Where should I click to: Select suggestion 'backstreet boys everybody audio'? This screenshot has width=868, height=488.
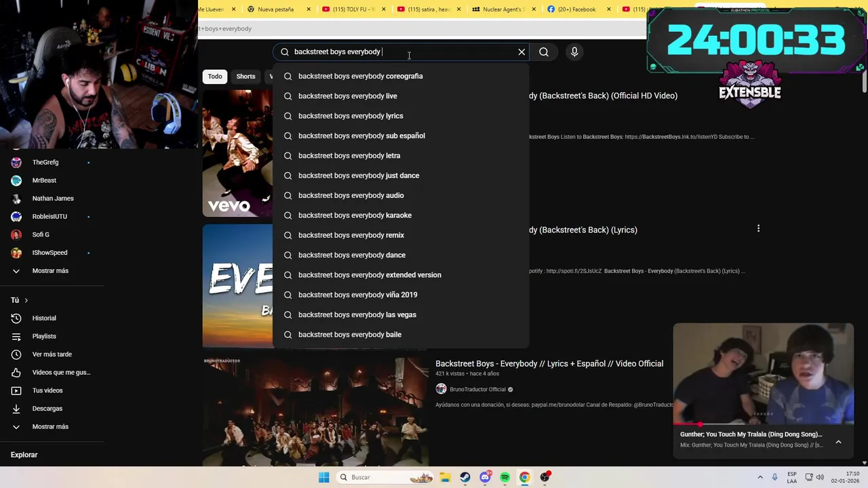tap(401, 195)
